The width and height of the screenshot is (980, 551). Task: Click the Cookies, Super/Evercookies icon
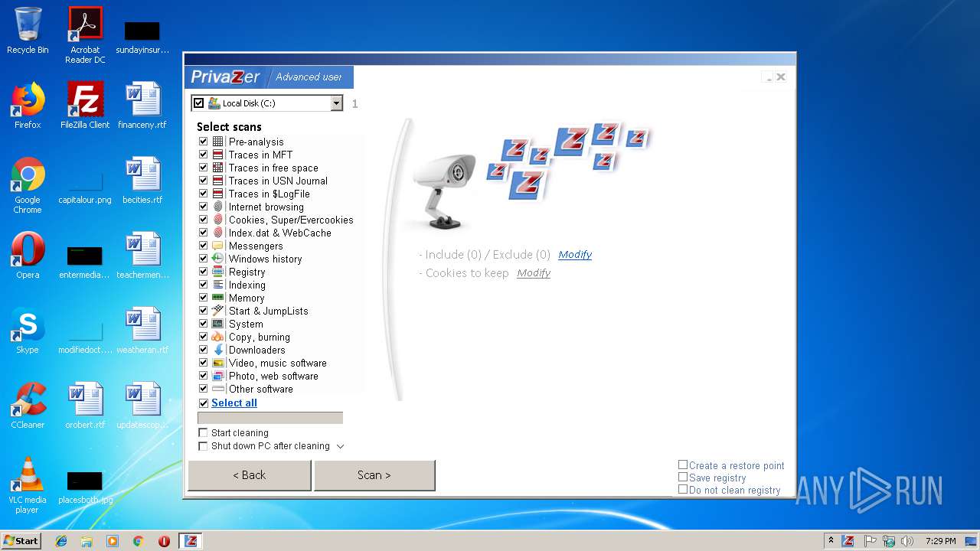click(x=218, y=220)
